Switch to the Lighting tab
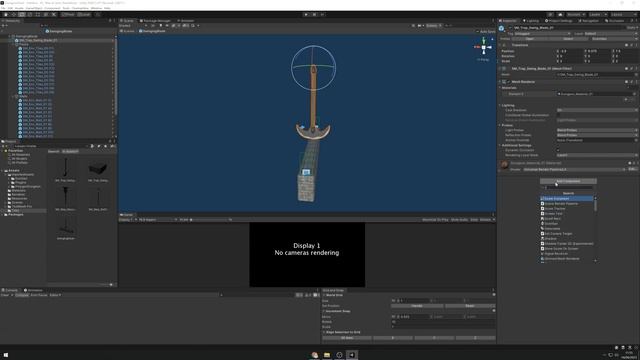Screen dimensions: 640x360 [x=531, y=20]
